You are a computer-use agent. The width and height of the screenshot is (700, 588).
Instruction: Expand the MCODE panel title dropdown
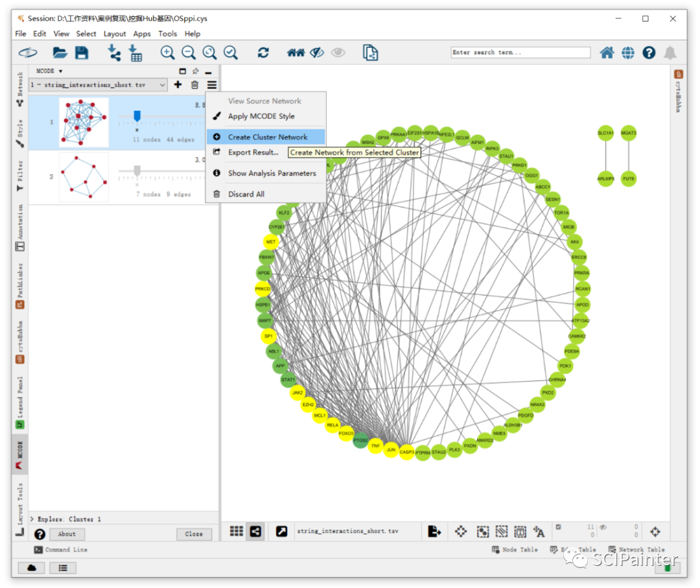pos(49,71)
